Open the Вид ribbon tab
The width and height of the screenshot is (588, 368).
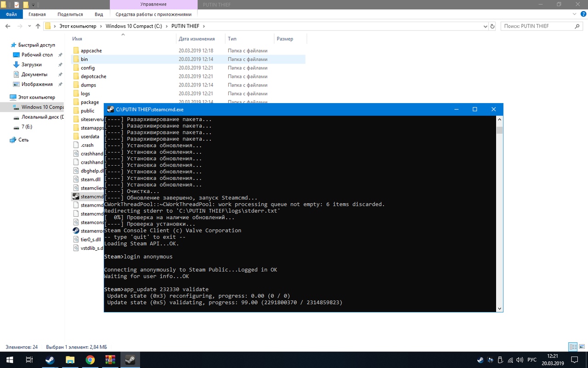pyautogui.click(x=99, y=14)
